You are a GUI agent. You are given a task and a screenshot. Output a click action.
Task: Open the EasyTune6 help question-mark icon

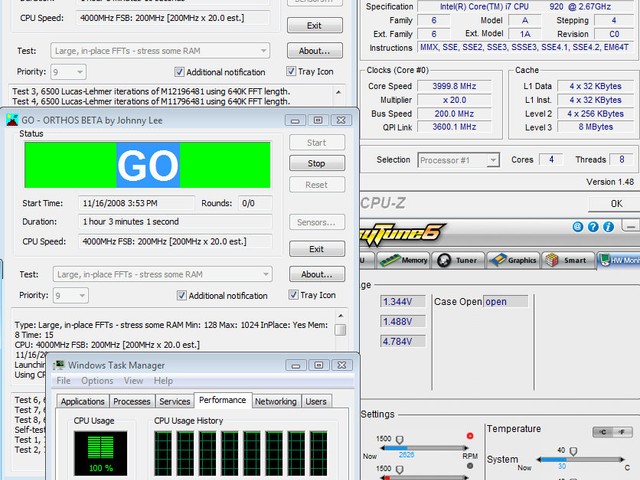(593, 227)
